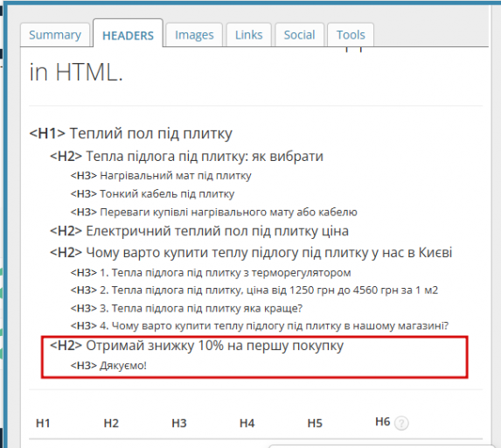Click the 'in HTML.' title text
501x448 pixels.
tap(76, 73)
